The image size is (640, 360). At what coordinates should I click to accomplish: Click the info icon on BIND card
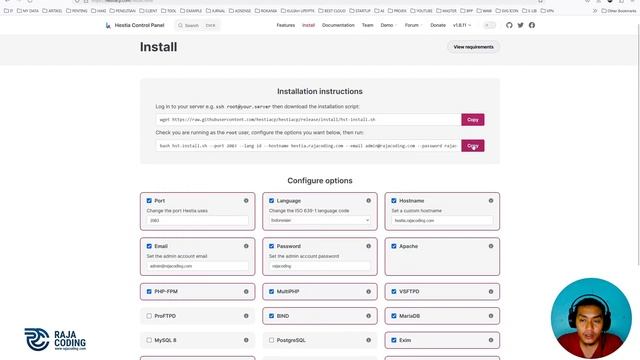tap(369, 316)
